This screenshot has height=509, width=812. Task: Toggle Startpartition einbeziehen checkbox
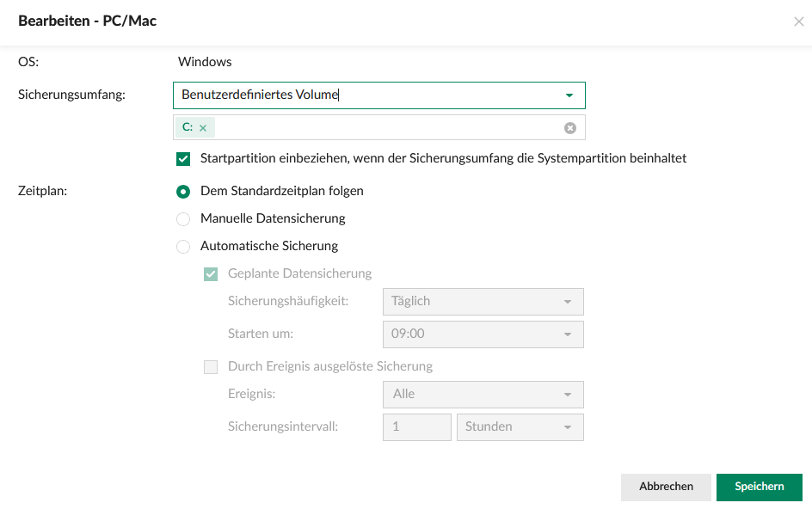(x=183, y=159)
